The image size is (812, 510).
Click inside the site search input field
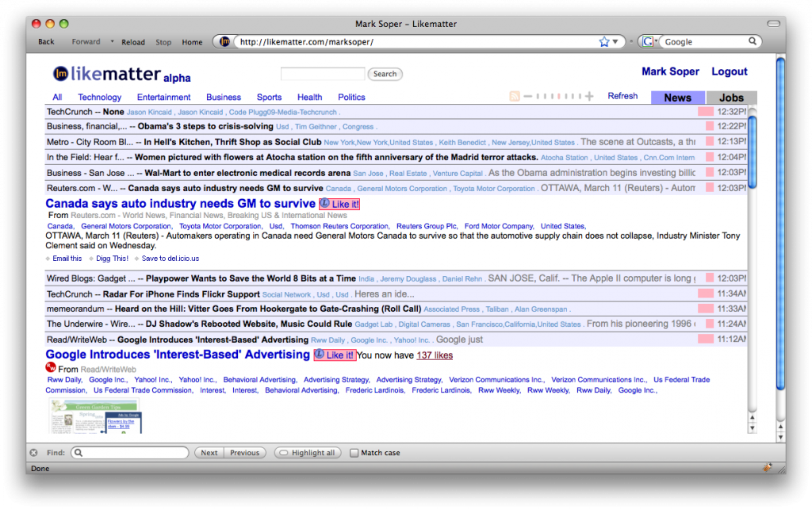coord(322,74)
